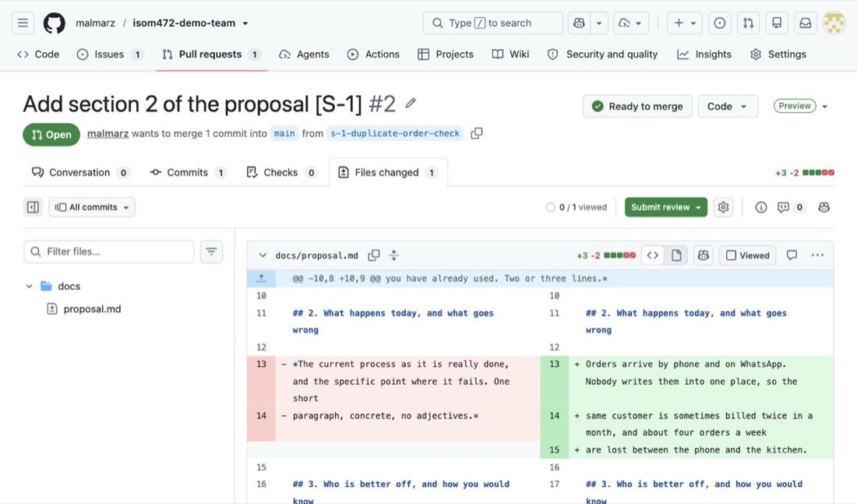The width and height of the screenshot is (857, 504).
Task: Open Copilot dropdown arrow in header
Action: (x=599, y=23)
